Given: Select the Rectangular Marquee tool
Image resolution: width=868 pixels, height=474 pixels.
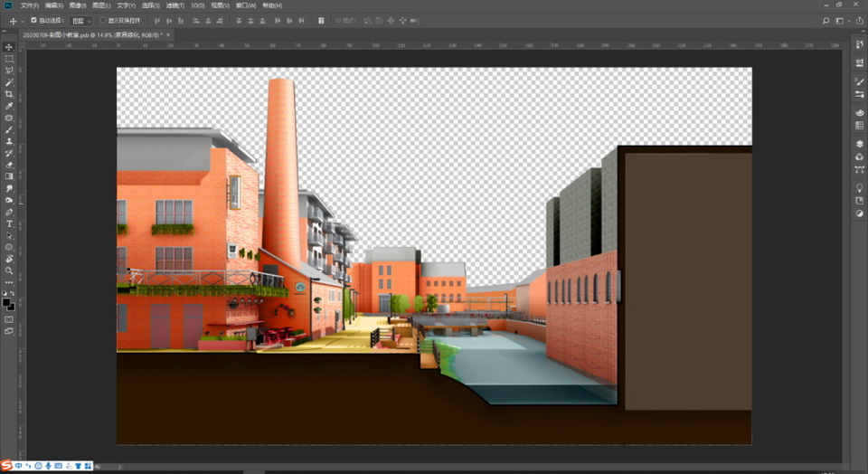Looking at the screenshot, I should (9, 59).
